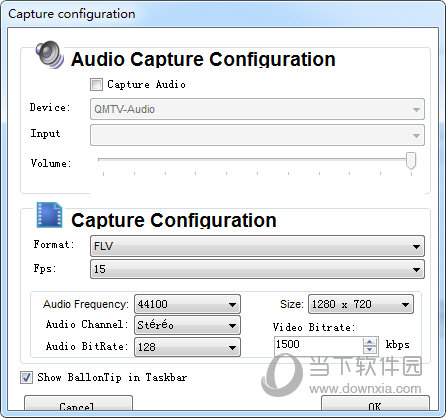Enable the Capture Audio checkbox
Viewport: 446px width, 418px height.
(96, 84)
